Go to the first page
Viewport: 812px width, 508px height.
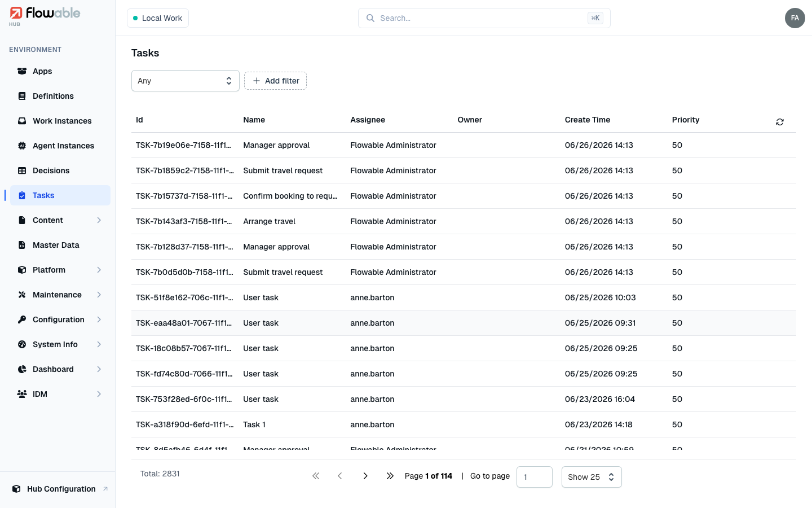point(316,476)
